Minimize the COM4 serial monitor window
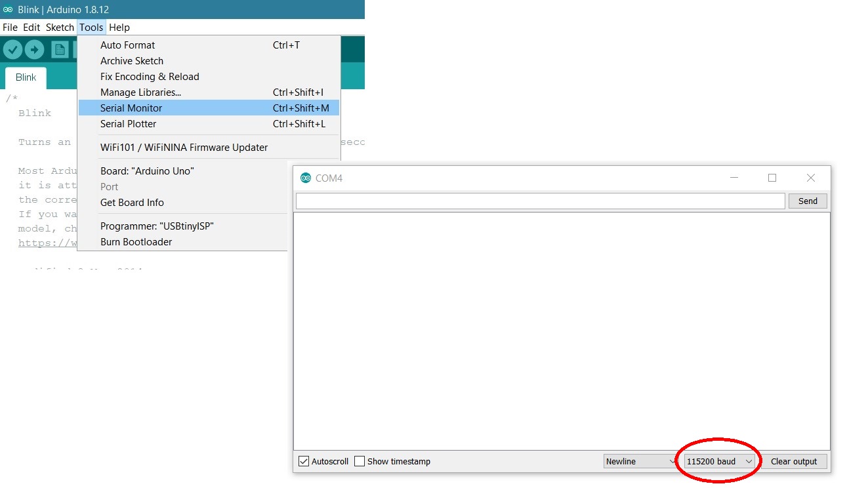The image size is (868, 488). click(x=734, y=178)
